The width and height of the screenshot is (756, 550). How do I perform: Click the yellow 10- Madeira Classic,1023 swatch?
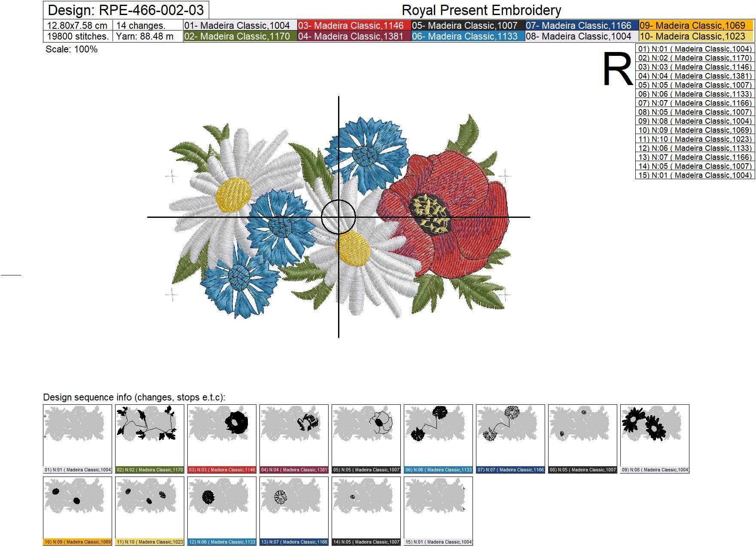pos(696,36)
